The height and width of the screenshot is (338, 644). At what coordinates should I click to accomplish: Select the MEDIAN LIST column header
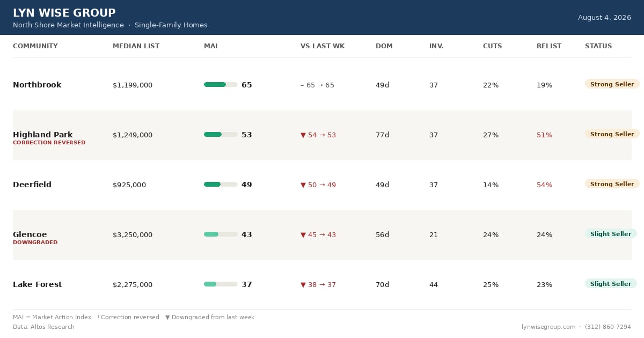(x=136, y=46)
